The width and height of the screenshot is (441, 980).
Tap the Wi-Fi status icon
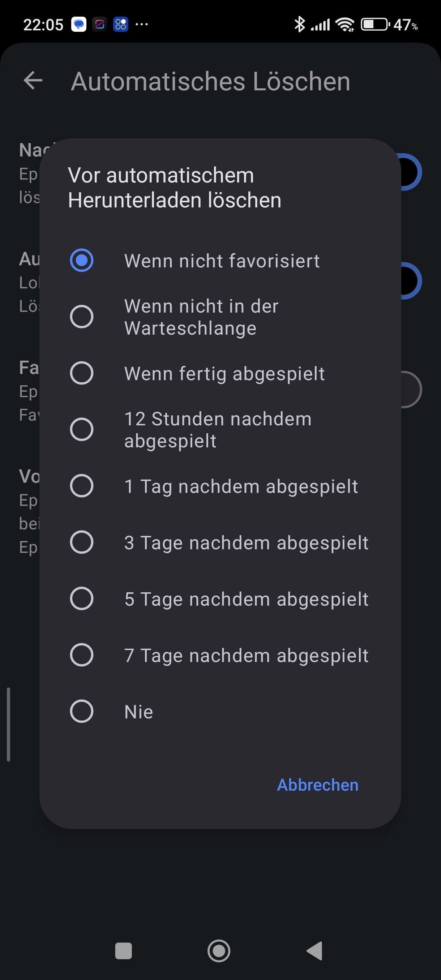point(345,25)
